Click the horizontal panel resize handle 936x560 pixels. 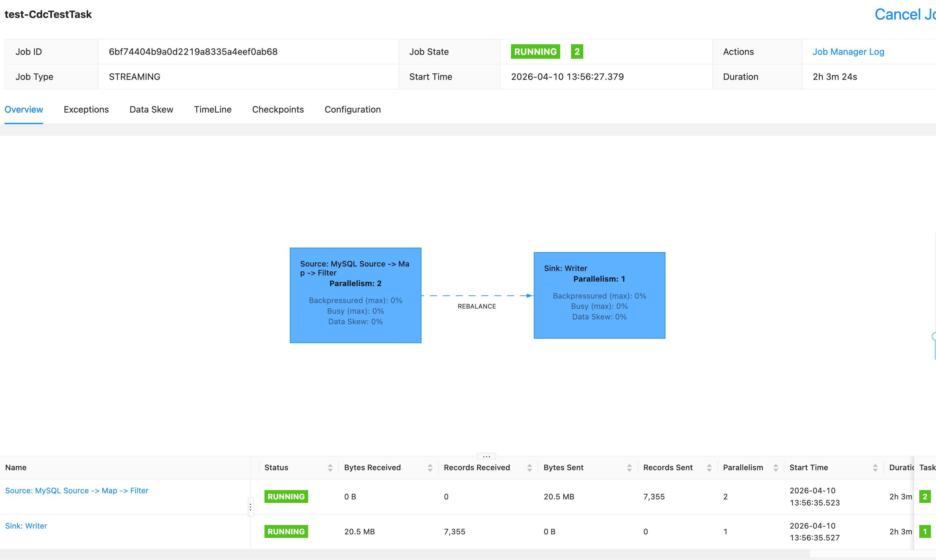coord(486,456)
